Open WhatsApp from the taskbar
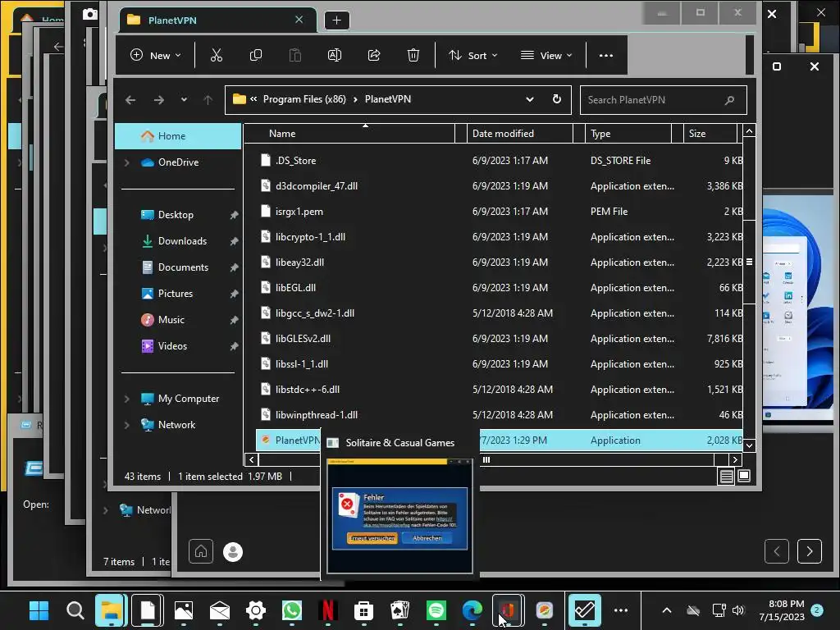Viewport: 840px width, 630px height. point(292,610)
